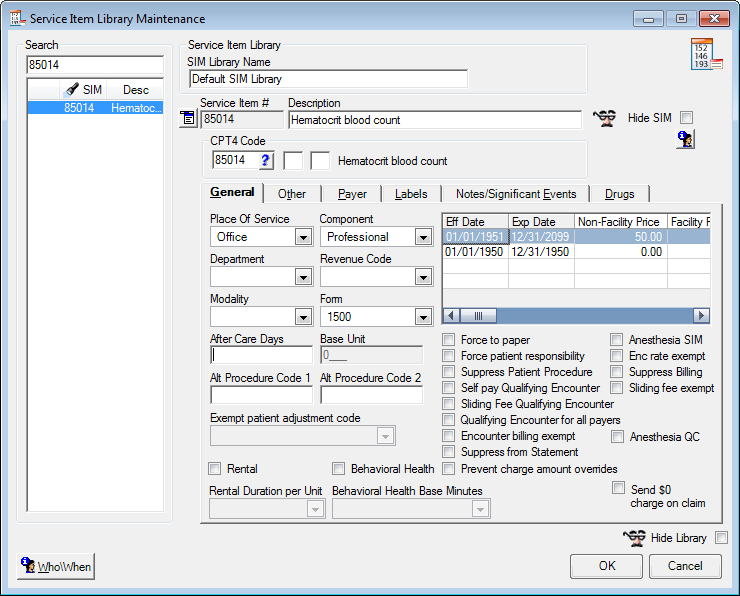This screenshot has height=596, width=740.
Task: Click the flashlight icon in SIM column header
Action: [x=71, y=89]
